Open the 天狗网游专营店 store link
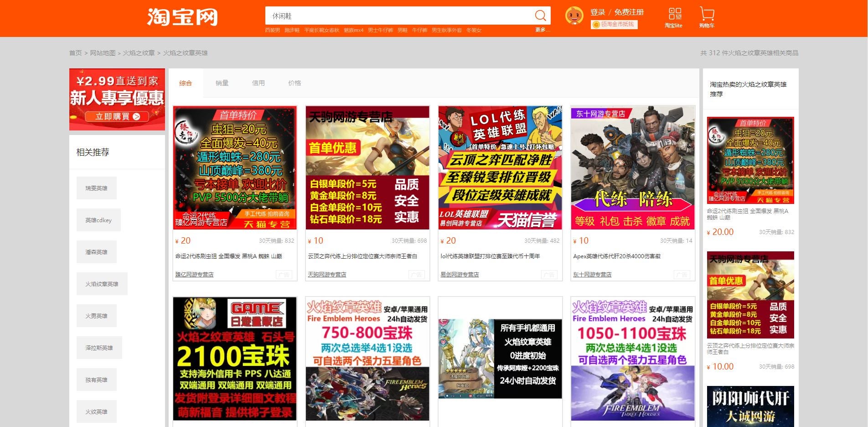 (x=327, y=275)
